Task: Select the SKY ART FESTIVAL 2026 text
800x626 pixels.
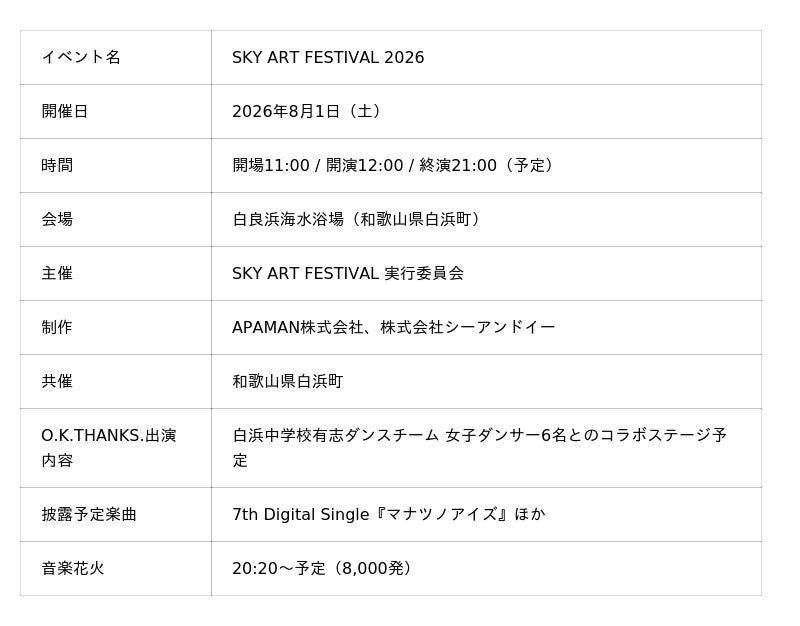Action: (x=328, y=57)
